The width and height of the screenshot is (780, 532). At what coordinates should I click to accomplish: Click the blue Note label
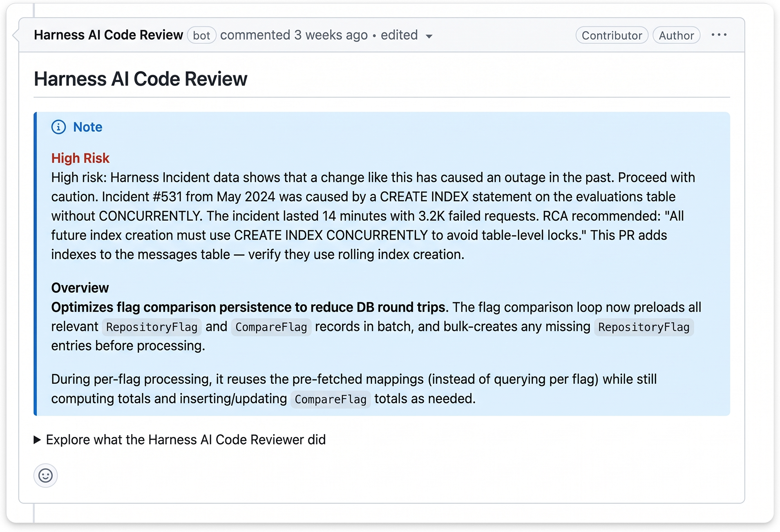coord(87,127)
